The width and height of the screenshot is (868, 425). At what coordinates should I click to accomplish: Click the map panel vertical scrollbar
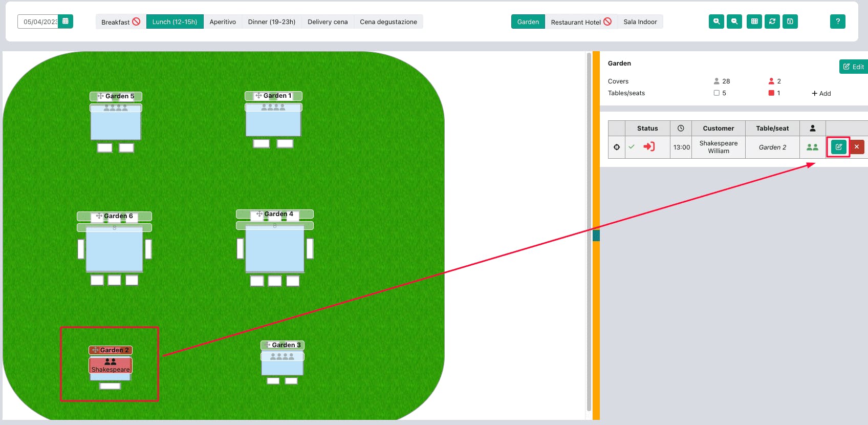point(589,232)
